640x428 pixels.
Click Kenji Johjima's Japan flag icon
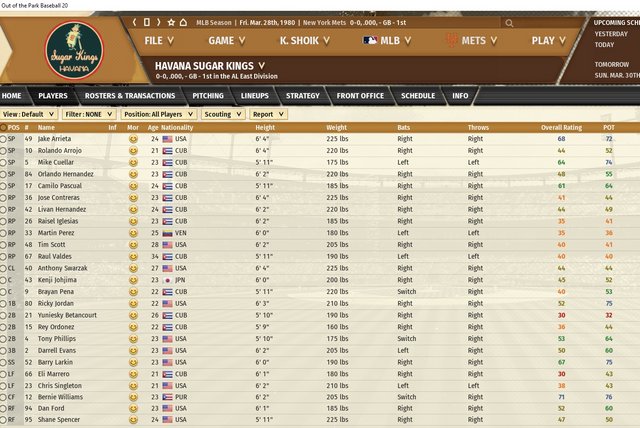click(167, 280)
